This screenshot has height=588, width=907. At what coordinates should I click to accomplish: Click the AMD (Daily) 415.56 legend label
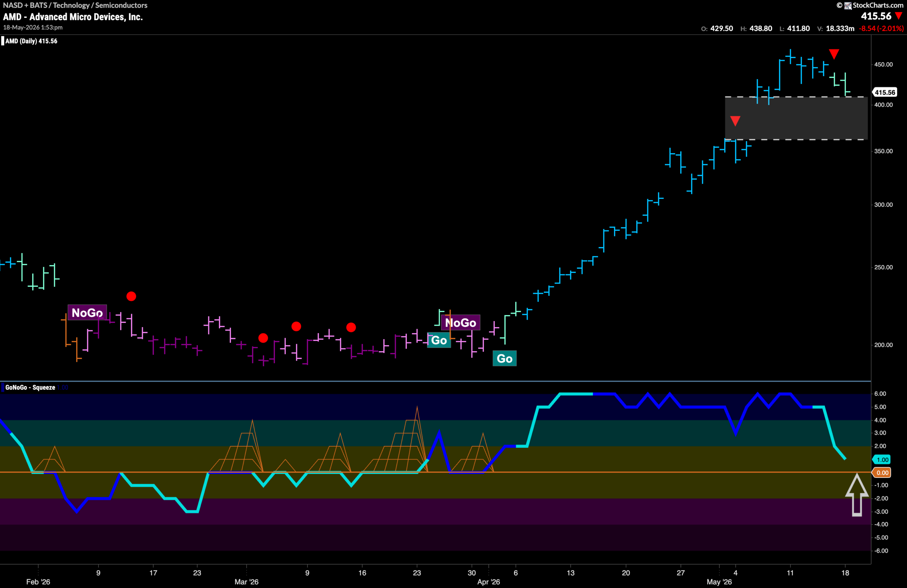tap(31, 41)
